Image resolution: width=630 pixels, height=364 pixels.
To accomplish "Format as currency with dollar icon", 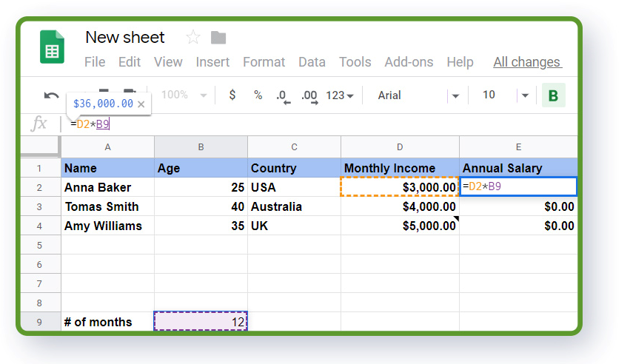I will pyautogui.click(x=232, y=95).
